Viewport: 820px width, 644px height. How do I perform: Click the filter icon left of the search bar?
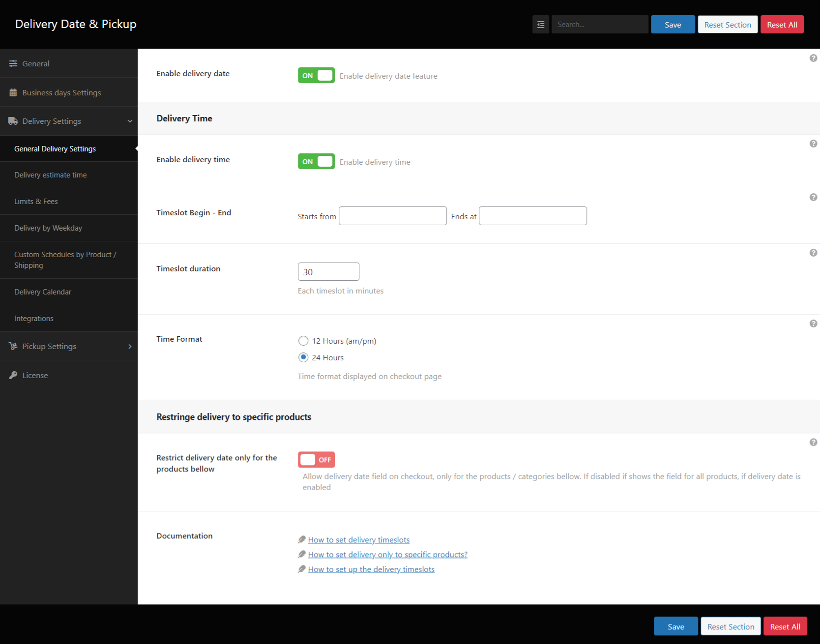coord(540,24)
